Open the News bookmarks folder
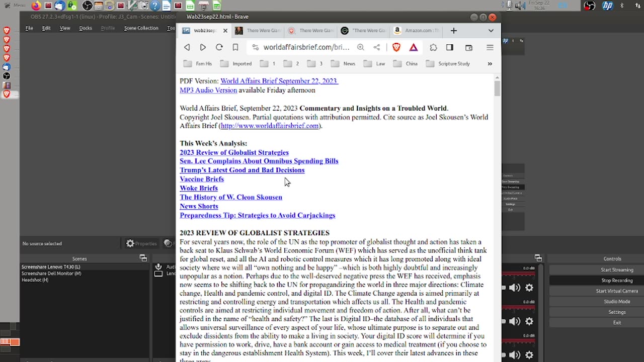The image size is (644, 362). point(343,64)
